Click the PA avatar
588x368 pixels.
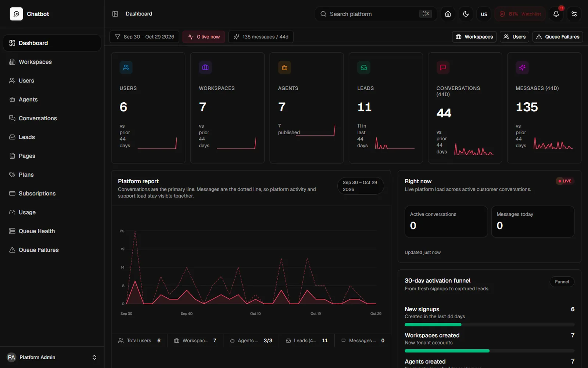tap(11, 357)
